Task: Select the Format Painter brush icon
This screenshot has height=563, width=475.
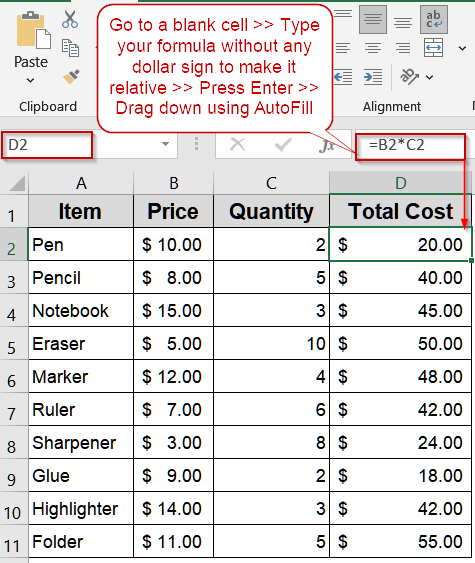Action: (x=71, y=76)
